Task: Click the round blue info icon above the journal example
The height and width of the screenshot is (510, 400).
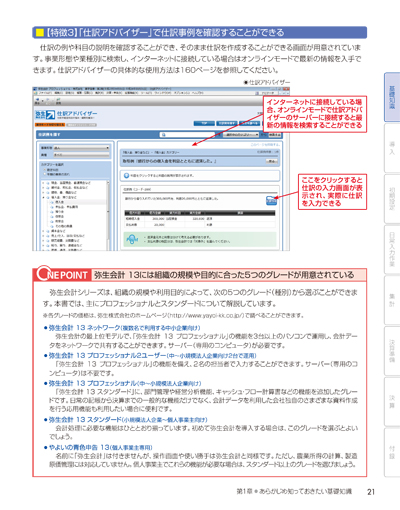Action: click(126, 175)
